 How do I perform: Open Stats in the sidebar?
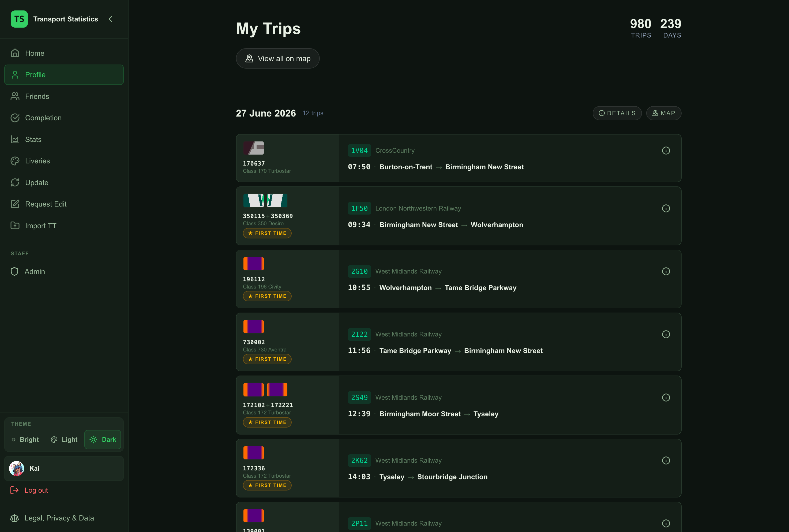(x=64, y=140)
